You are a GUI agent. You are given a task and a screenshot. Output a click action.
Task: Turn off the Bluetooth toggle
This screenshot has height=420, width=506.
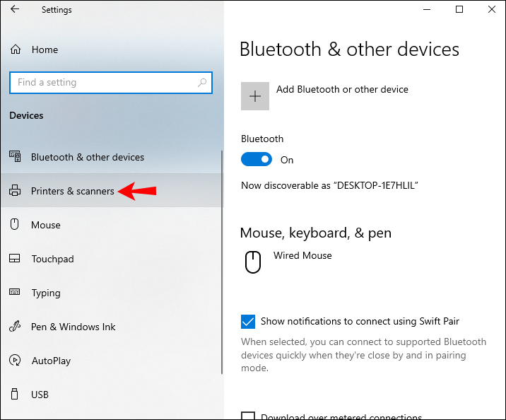tap(256, 160)
